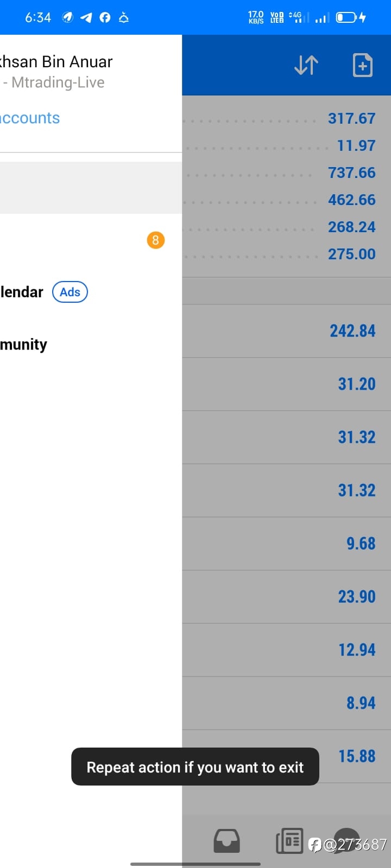Open the news icon in bottom bar
Image resolution: width=391 pixels, height=868 pixels.
click(289, 841)
